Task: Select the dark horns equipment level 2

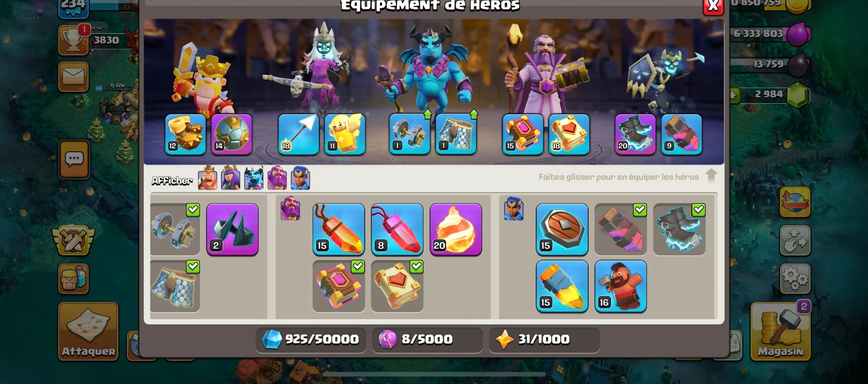Action: (232, 229)
